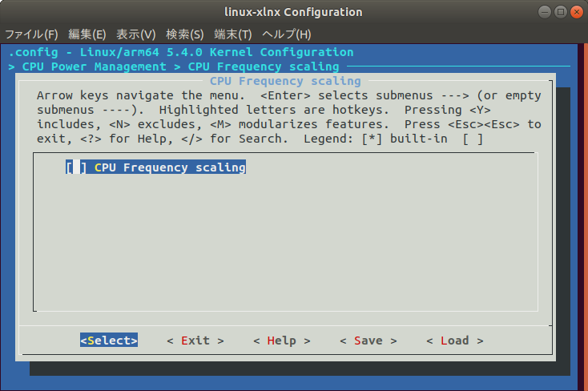588x391 pixels.
Task: Select the CPU Frequency scaling entry label
Action: 170,167
